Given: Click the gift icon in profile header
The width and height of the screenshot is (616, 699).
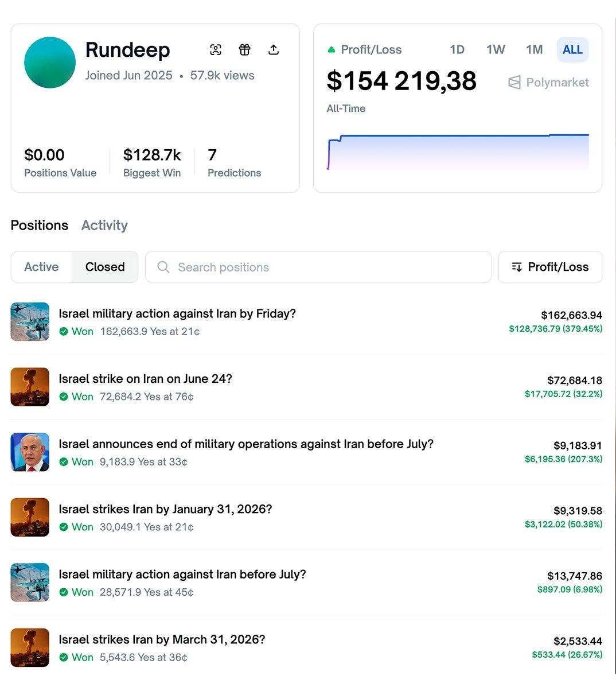Looking at the screenshot, I should (x=245, y=50).
